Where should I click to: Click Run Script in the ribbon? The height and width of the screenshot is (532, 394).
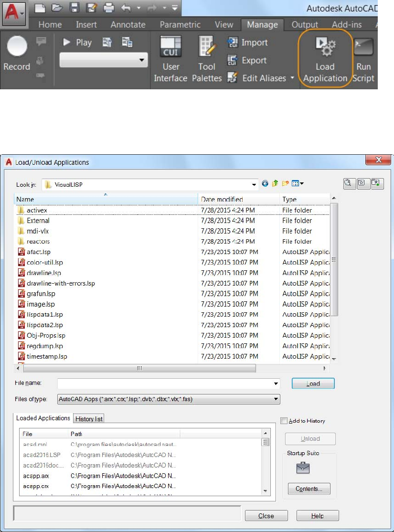click(363, 59)
